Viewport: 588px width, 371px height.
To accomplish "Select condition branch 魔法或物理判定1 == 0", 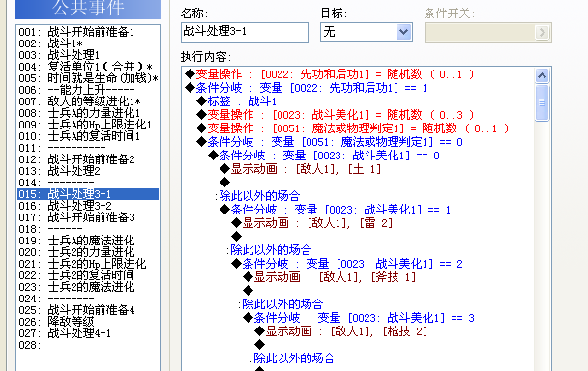I will click(x=330, y=142).
